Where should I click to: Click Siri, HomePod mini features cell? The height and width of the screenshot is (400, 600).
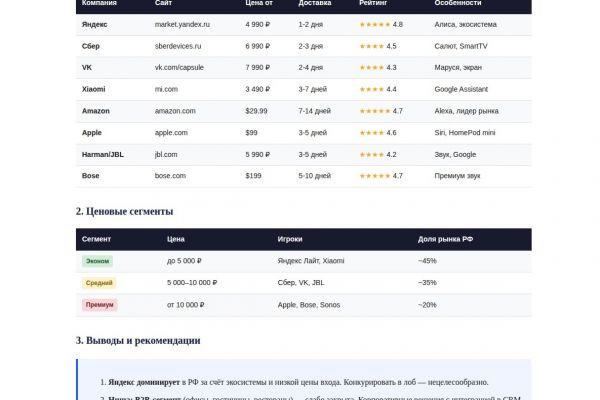tap(465, 133)
